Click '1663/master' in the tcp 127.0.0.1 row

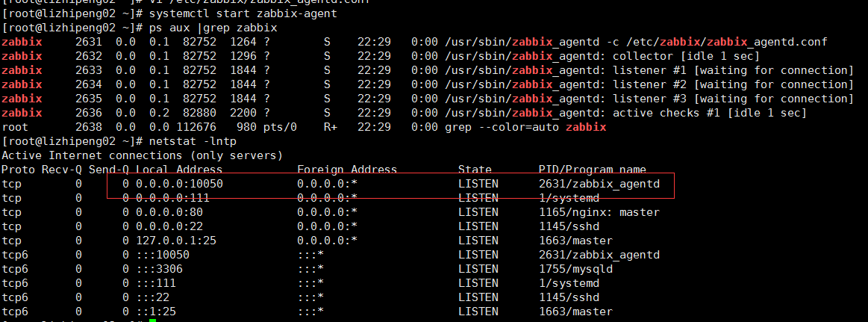[575, 241]
